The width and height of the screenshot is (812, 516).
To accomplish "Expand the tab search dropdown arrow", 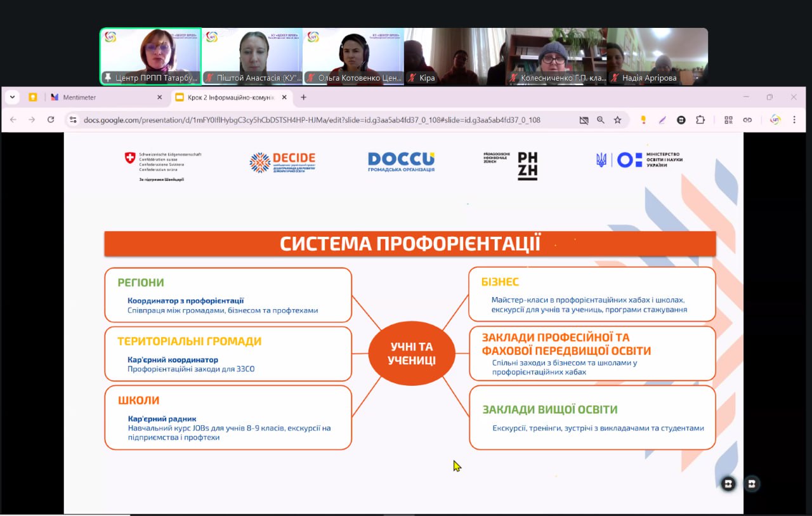I will 12,97.
